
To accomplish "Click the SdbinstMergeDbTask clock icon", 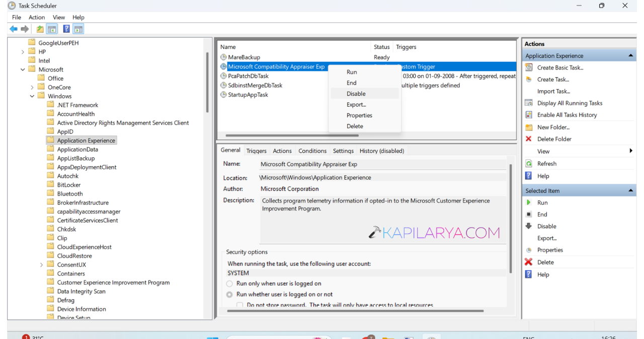I will click(x=223, y=86).
